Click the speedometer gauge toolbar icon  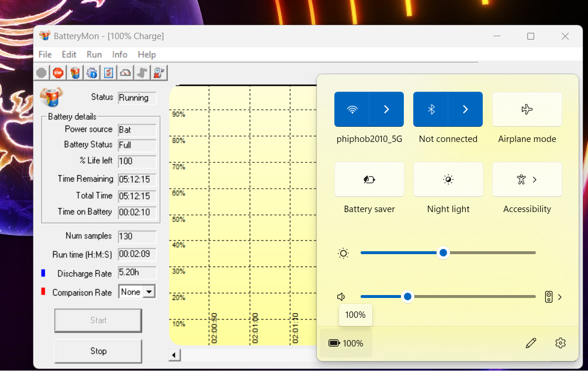tap(125, 72)
